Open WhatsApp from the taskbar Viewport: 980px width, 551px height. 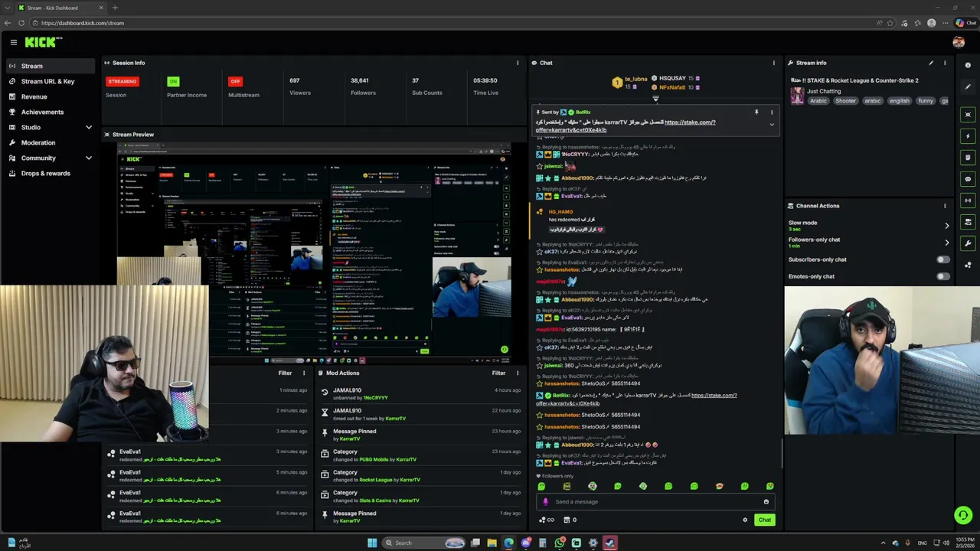(560, 543)
